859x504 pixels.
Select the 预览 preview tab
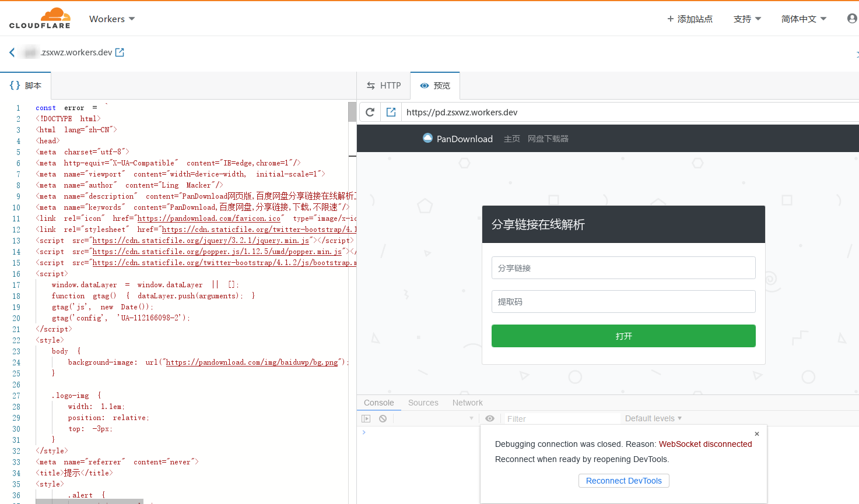tap(435, 86)
